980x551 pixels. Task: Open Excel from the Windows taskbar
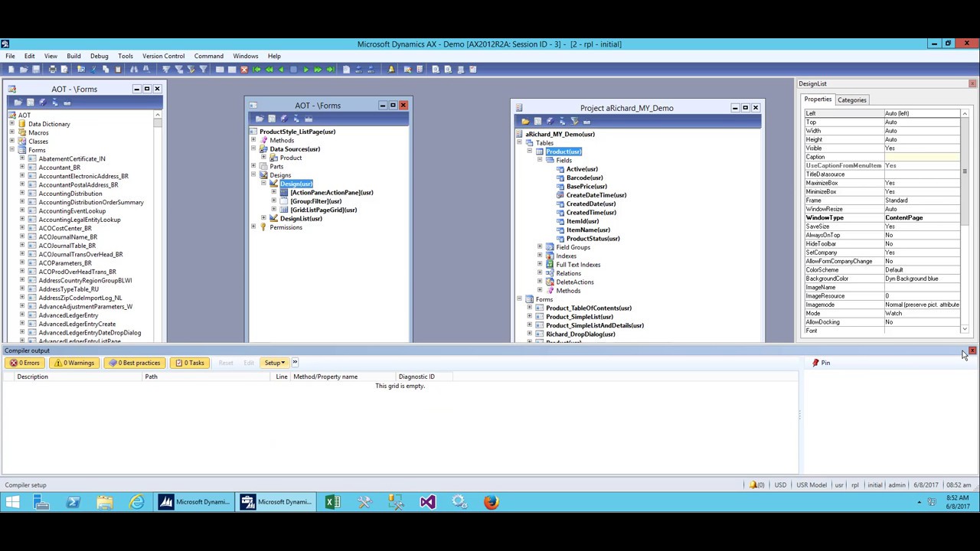click(332, 502)
